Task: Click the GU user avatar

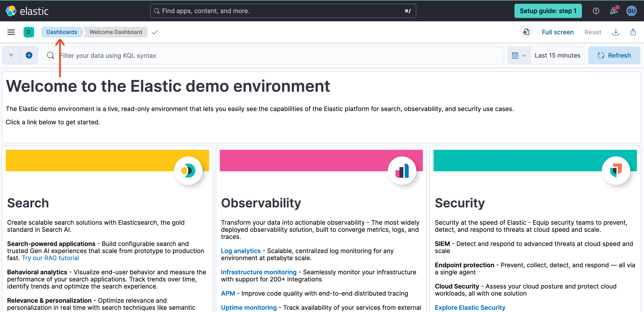Action: [x=632, y=11]
